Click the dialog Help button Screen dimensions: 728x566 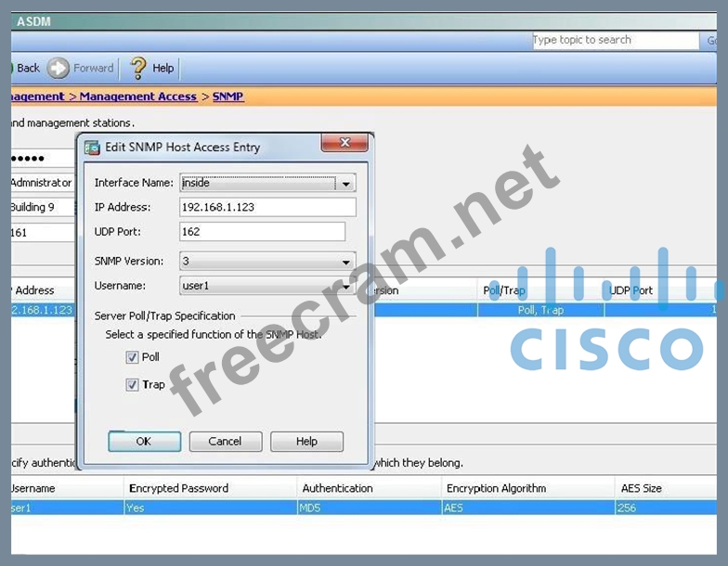point(306,442)
